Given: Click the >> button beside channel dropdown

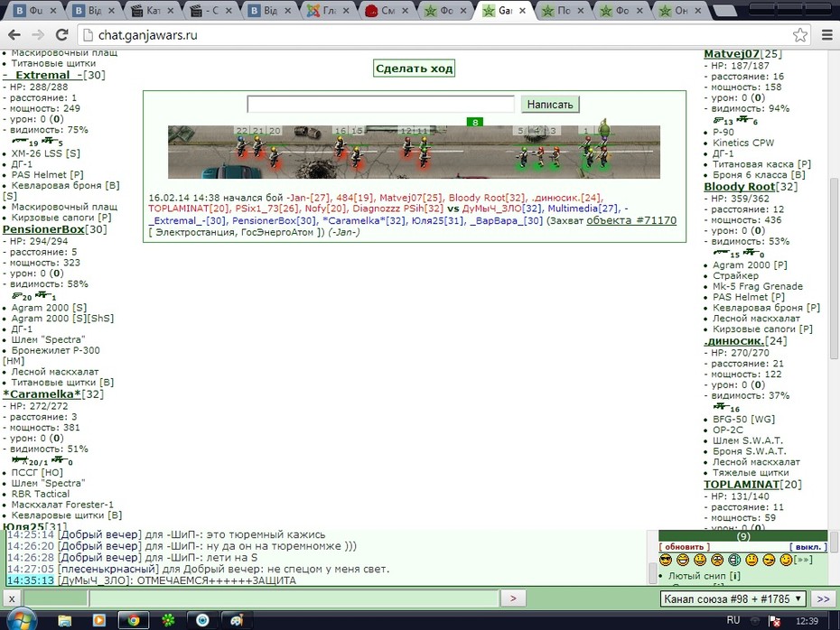Looking at the screenshot, I should [x=824, y=599].
